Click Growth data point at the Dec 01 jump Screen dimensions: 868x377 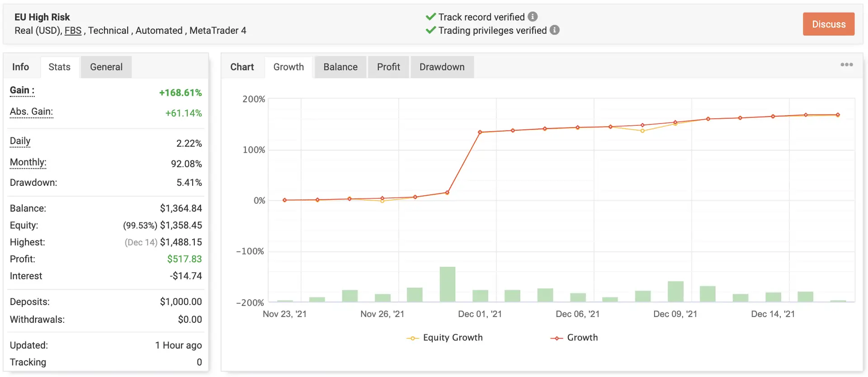click(480, 132)
